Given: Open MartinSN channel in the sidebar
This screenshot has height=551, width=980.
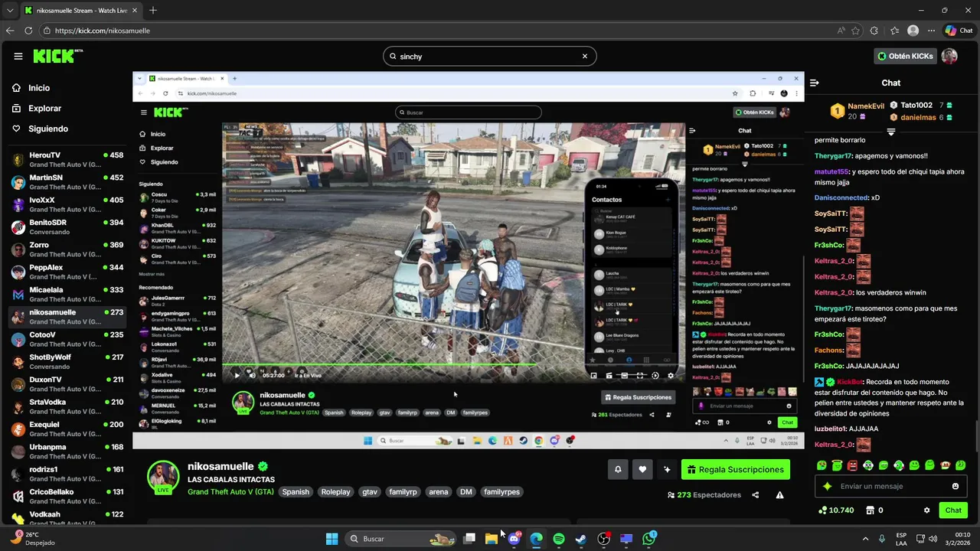Looking at the screenshot, I should [67, 182].
